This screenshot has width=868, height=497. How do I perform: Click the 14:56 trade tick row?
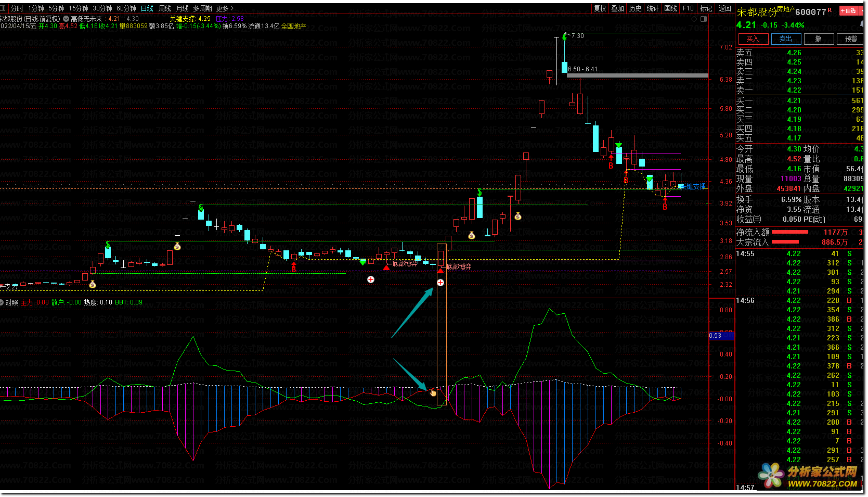click(800, 300)
